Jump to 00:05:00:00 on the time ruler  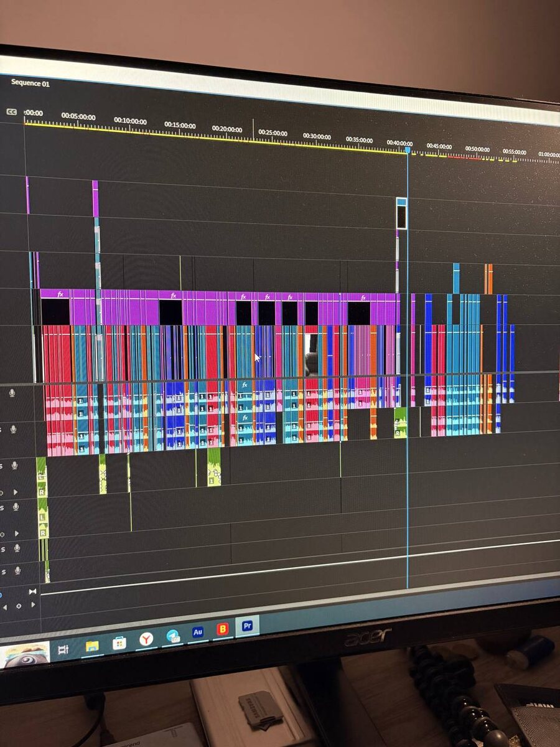[x=78, y=116]
